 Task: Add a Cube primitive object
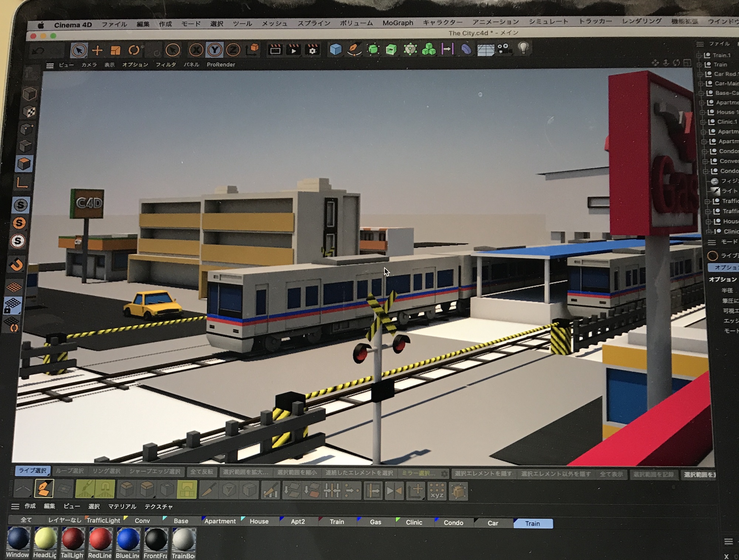pos(336,49)
